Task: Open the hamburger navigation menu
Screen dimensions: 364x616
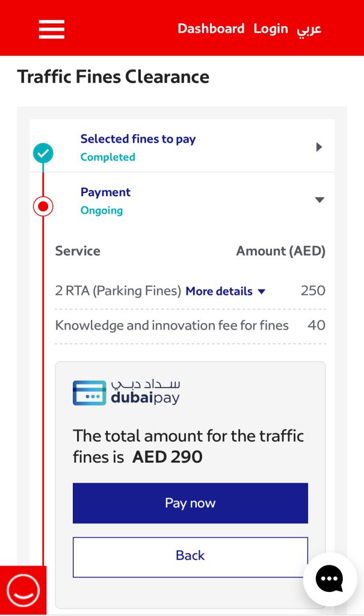Action: pyautogui.click(x=52, y=29)
